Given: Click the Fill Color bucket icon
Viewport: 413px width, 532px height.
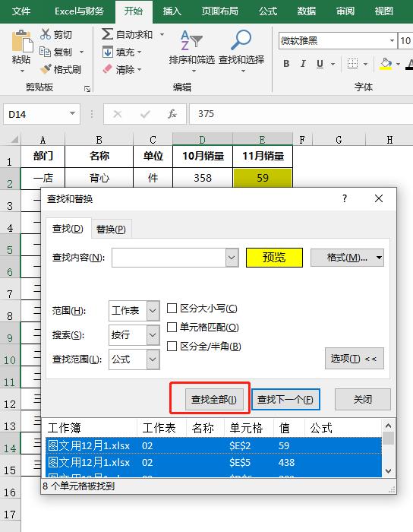Looking at the screenshot, I should tap(386, 64).
